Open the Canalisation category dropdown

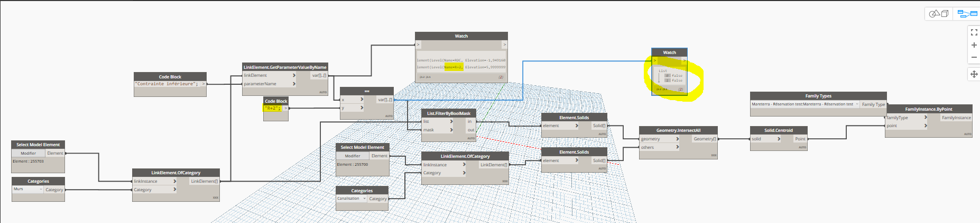364,199
